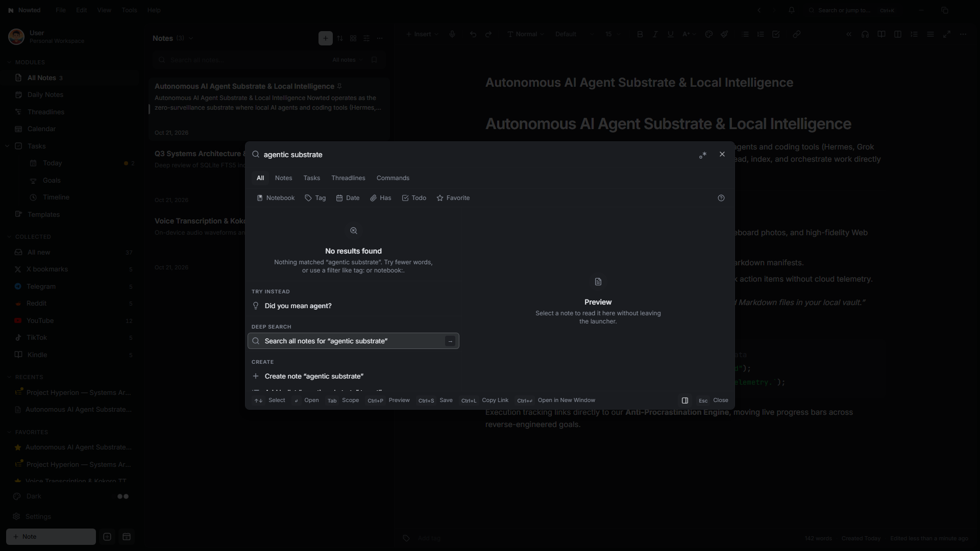Viewport: 980px width, 551px height.
Task: Switch notes list to grid view icon
Action: 353,38
